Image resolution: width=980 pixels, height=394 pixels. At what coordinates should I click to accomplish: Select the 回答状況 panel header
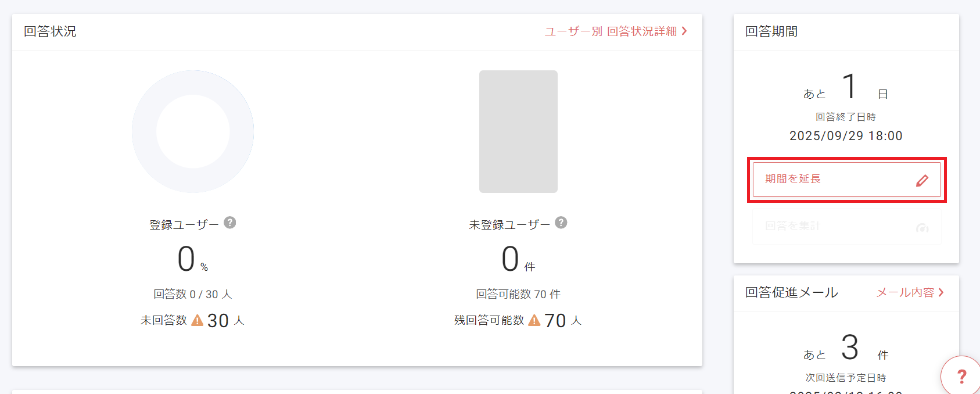tap(49, 31)
